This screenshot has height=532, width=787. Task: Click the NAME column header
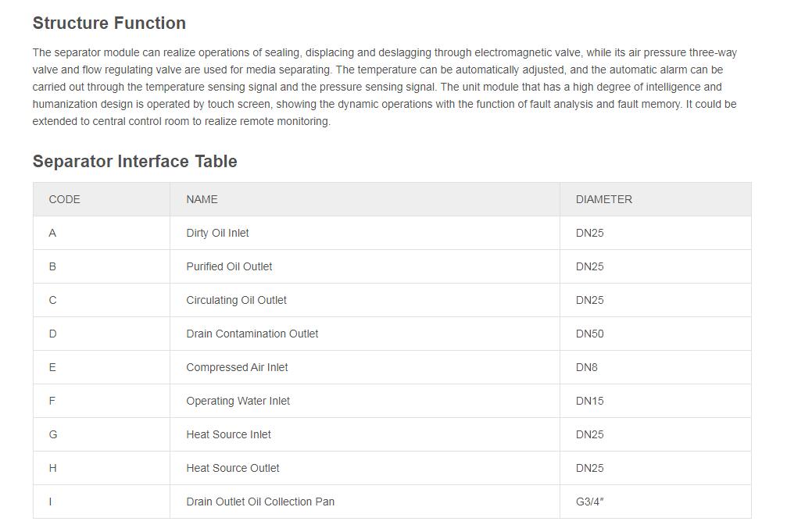(x=202, y=199)
